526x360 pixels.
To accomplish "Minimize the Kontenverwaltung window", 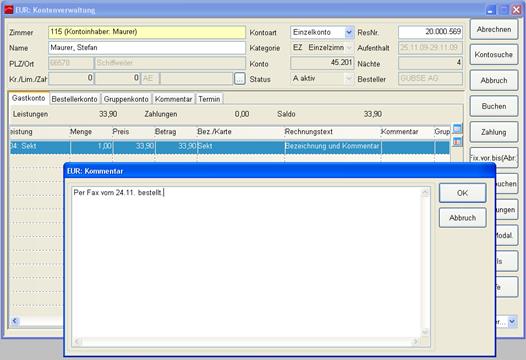I will (491, 10).
